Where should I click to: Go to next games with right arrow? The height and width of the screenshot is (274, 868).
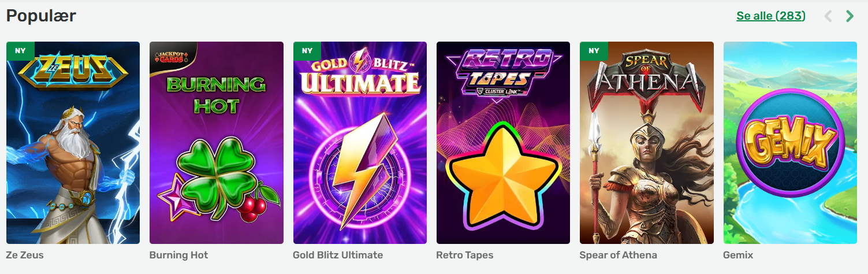[850, 16]
